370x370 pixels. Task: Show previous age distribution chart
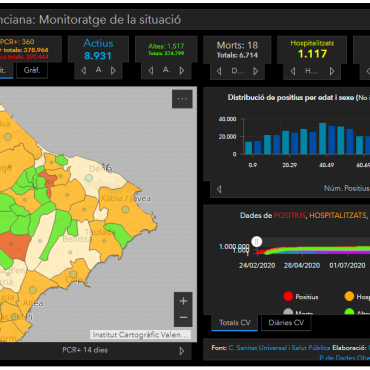click(219, 189)
